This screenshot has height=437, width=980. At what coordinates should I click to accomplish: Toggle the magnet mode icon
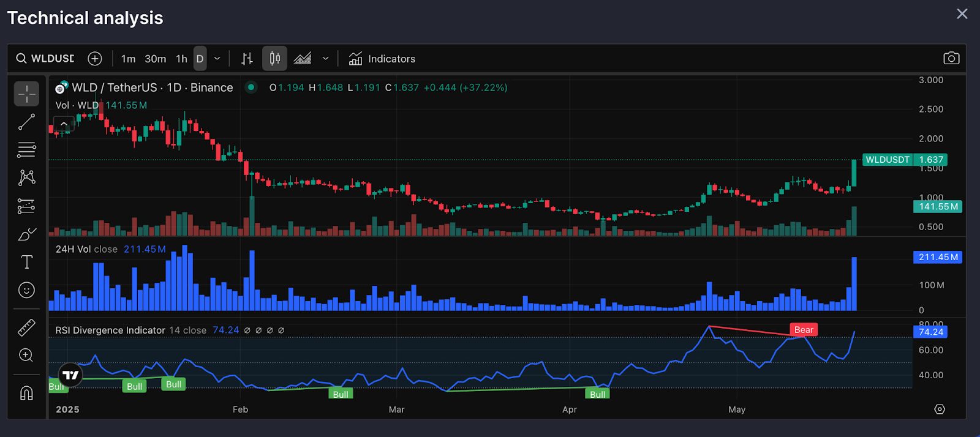(26, 393)
